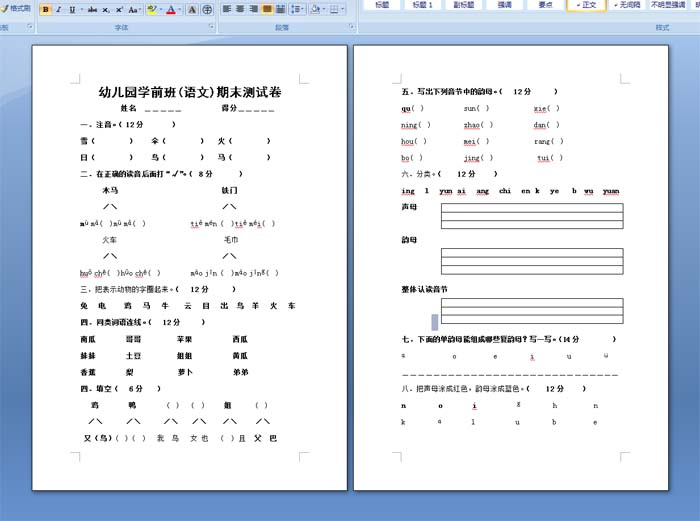Open Change Case (Aa) menu
Viewport: 700px width, 521px height.
133,9
